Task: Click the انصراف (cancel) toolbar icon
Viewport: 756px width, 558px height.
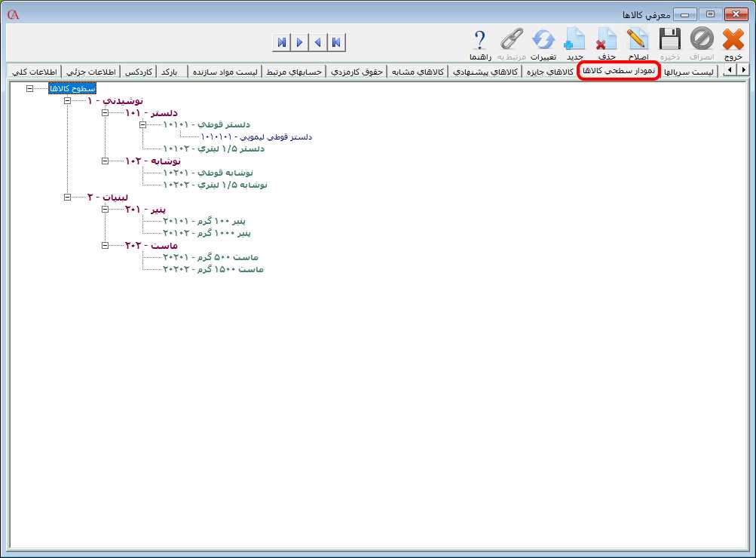Action: 701,40
